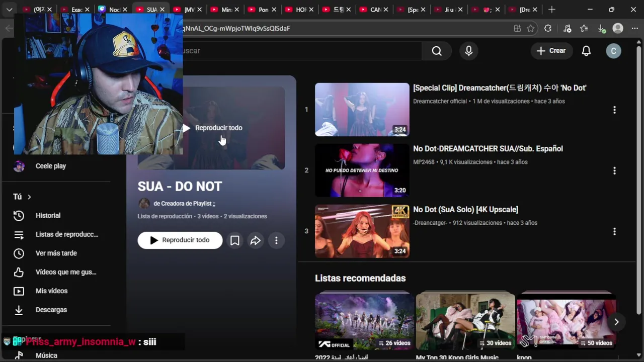Open options menu for the Special Clip video
This screenshot has height=362, width=644.
click(614, 110)
